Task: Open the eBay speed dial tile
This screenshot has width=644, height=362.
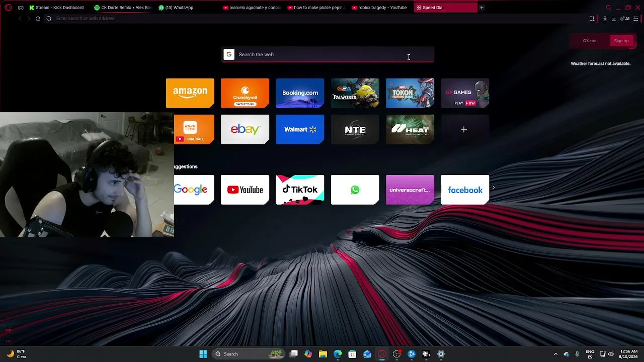Action: click(x=245, y=129)
